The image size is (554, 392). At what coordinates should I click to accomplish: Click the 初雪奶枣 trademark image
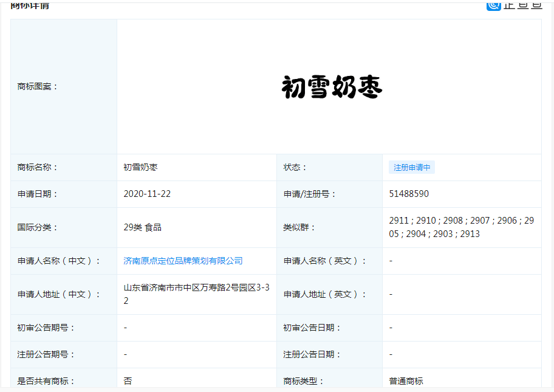click(x=332, y=86)
